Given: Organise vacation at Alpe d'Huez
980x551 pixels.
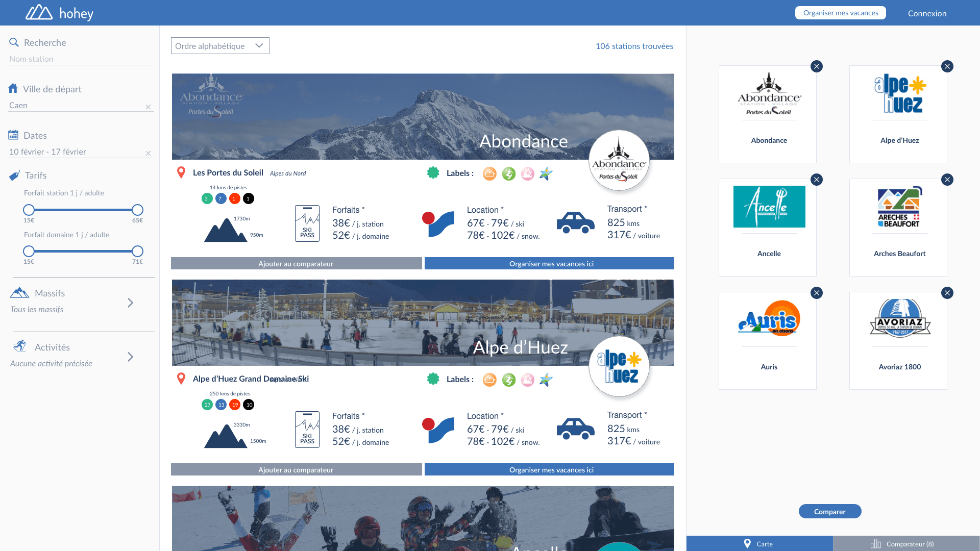Looking at the screenshot, I should (549, 469).
